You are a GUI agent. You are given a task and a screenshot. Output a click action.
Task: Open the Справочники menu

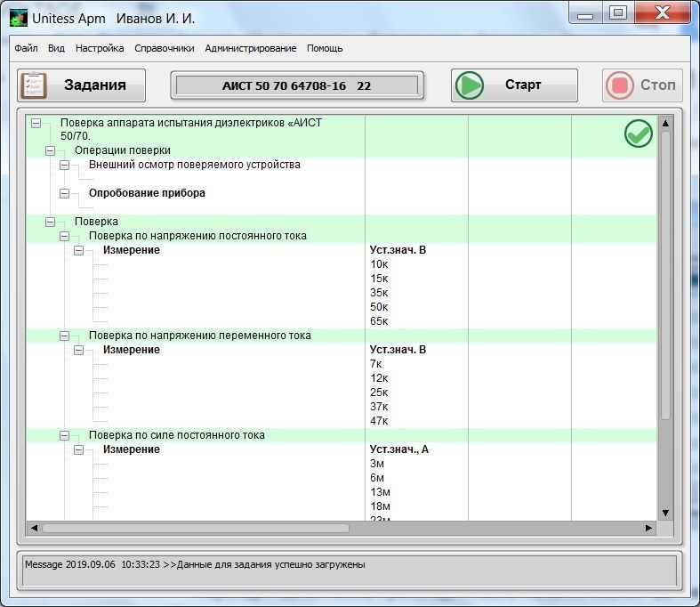point(164,48)
